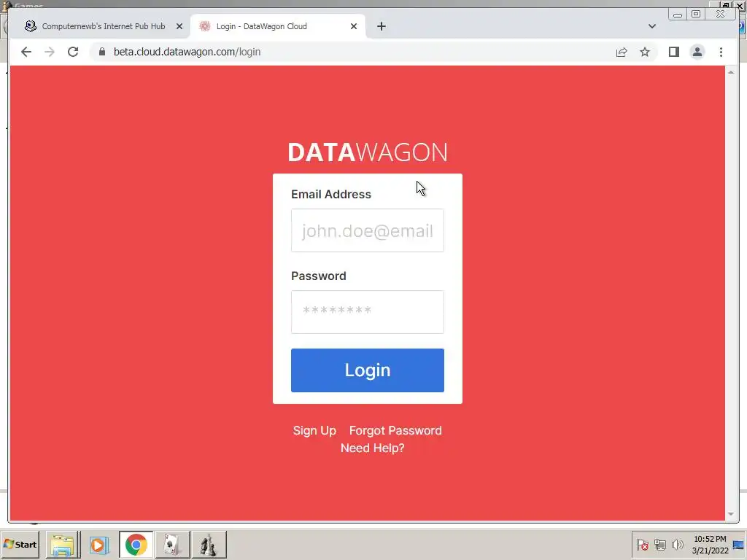Viewport: 747px width, 560px height.
Task: Focus the Email Address field
Action: 368,230
